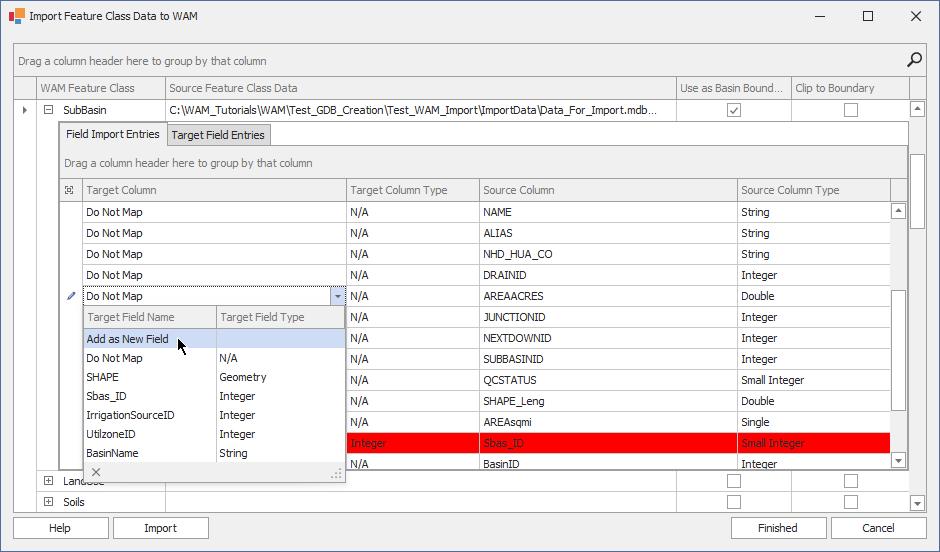The height and width of the screenshot is (552, 940).
Task: Click the row indicator arrow for SubBasin
Action: (25, 110)
